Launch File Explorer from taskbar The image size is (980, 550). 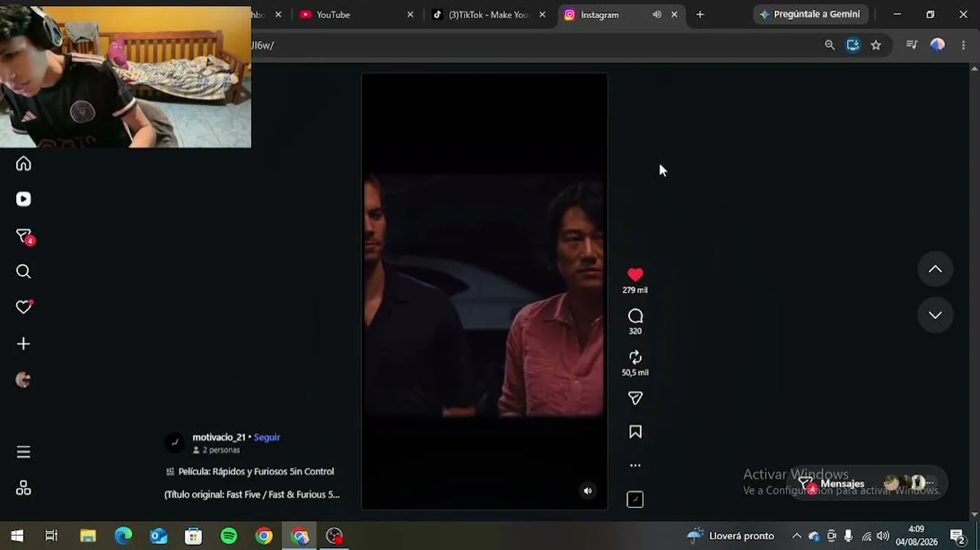[x=88, y=536]
